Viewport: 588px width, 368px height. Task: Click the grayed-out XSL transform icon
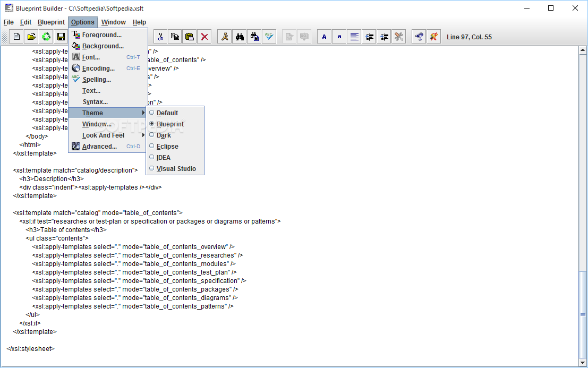point(304,37)
